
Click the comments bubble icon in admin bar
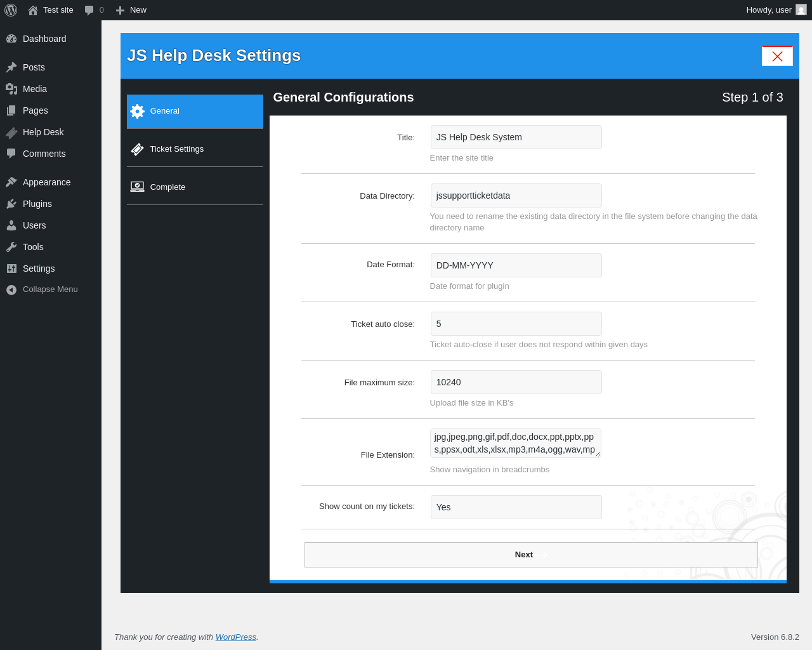pyautogui.click(x=89, y=10)
